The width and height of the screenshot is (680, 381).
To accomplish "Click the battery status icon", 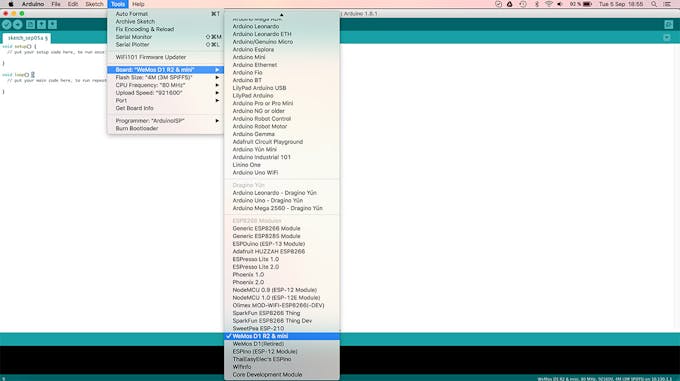I will (x=587, y=4).
